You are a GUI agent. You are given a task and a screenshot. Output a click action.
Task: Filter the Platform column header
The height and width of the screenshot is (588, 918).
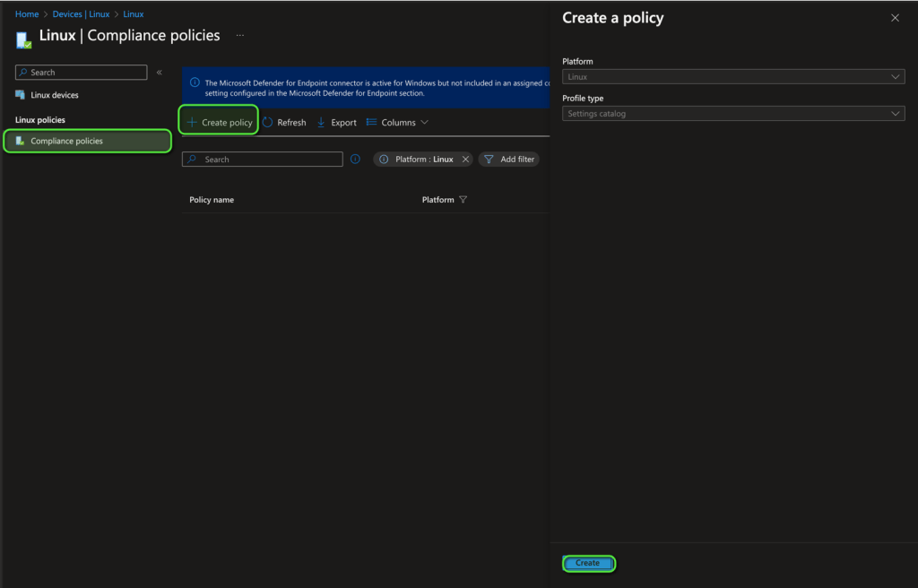pos(463,200)
